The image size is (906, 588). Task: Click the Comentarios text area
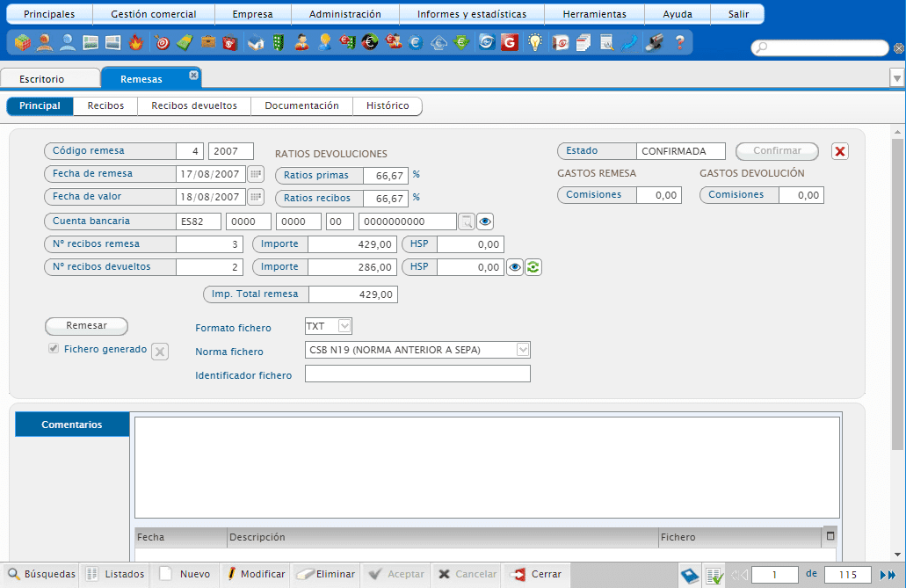(x=487, y=468)
